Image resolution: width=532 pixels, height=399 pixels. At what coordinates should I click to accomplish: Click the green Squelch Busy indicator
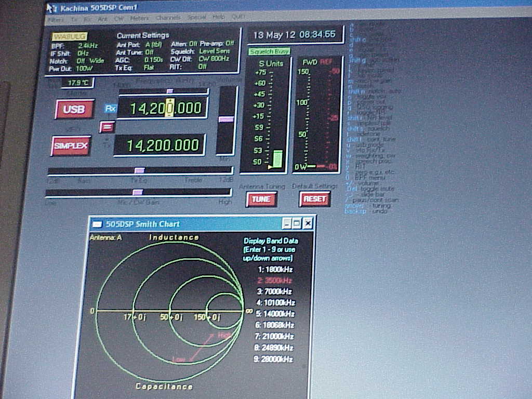(270, 51)
